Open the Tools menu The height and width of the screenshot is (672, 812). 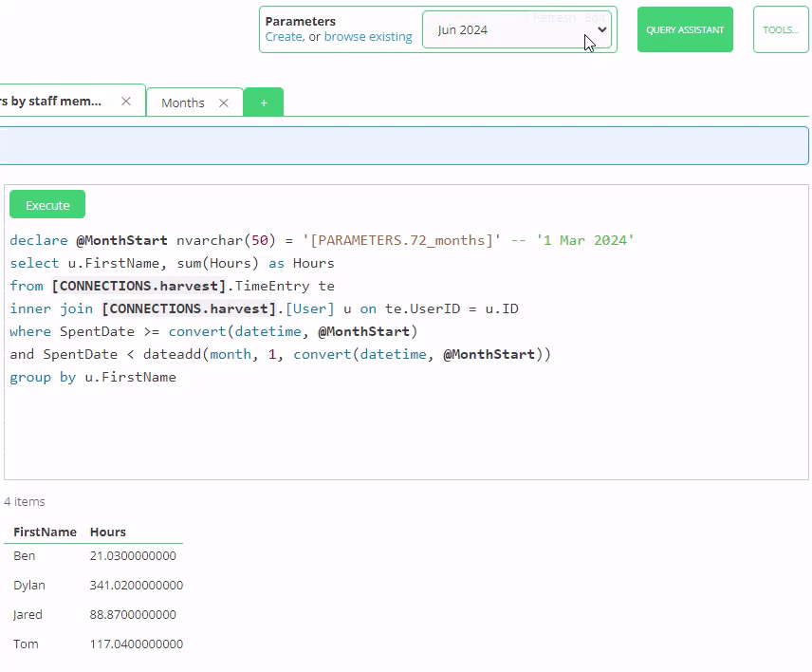click(780, 29)
